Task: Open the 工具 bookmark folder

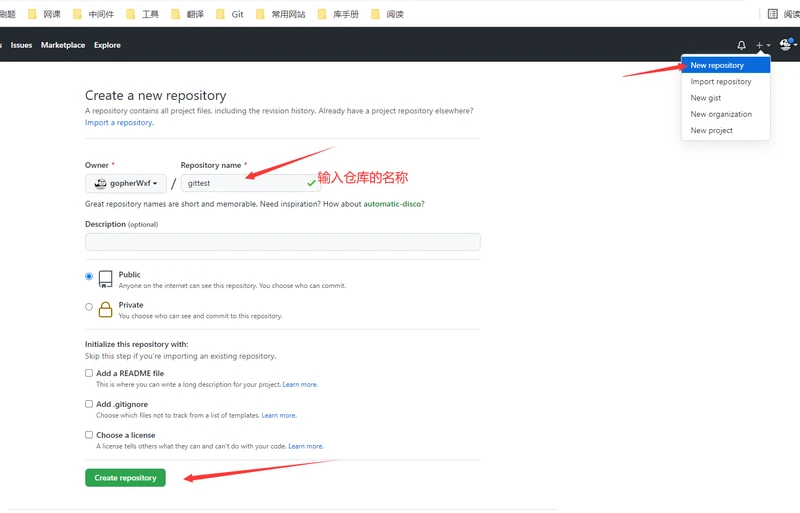Action: click(x=142, y=14)
